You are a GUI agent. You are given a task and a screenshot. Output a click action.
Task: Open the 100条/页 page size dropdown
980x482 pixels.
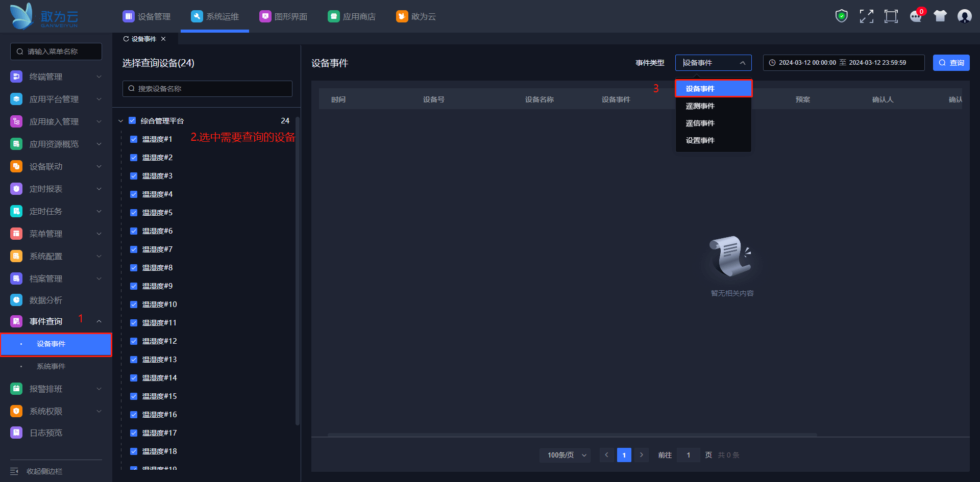tap(565, 455)
